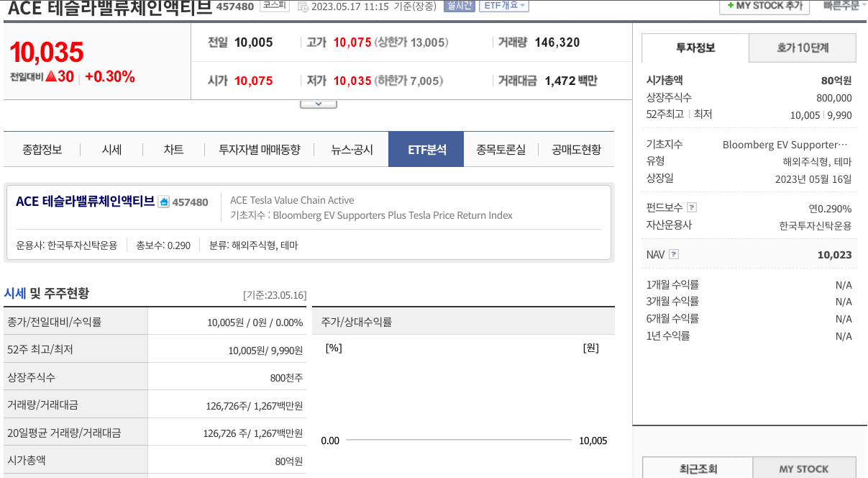This screenshot has height=478, width=868.
Task: Click the NAV value 10,023
Action: click(x=835, y=255)
